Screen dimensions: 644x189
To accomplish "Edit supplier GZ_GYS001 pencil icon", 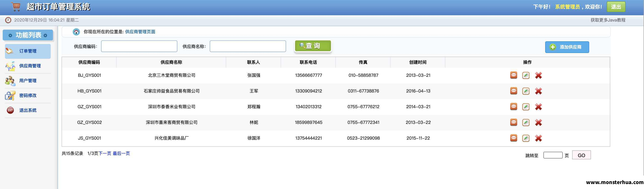I will 526,107.
